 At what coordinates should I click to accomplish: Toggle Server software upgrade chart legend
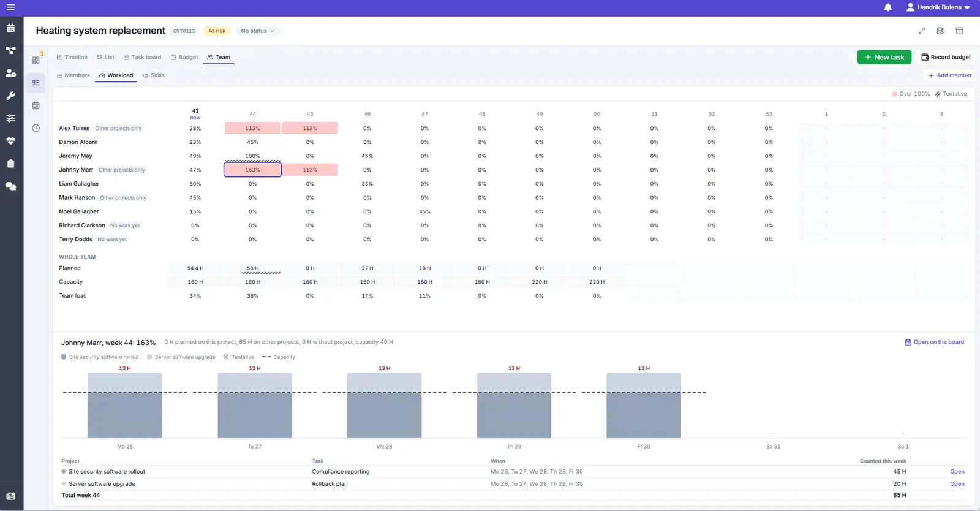coord(181,357)
